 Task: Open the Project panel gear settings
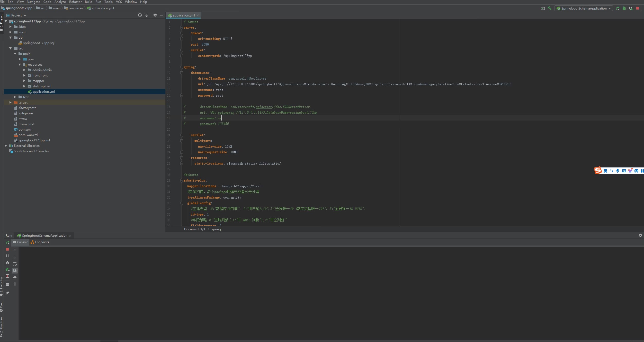click(x=155, y=15)
